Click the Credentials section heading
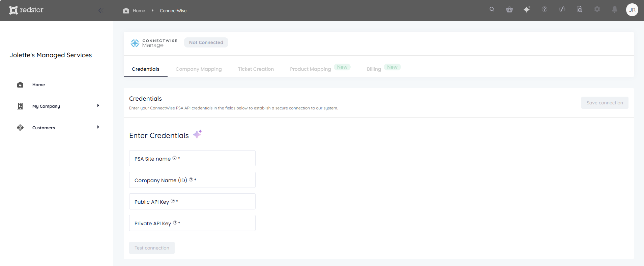This screenshot has width=644, height=266. 145,98
